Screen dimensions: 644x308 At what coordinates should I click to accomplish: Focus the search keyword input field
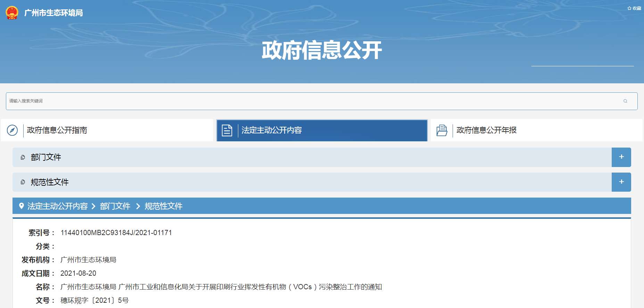point(313,101)
